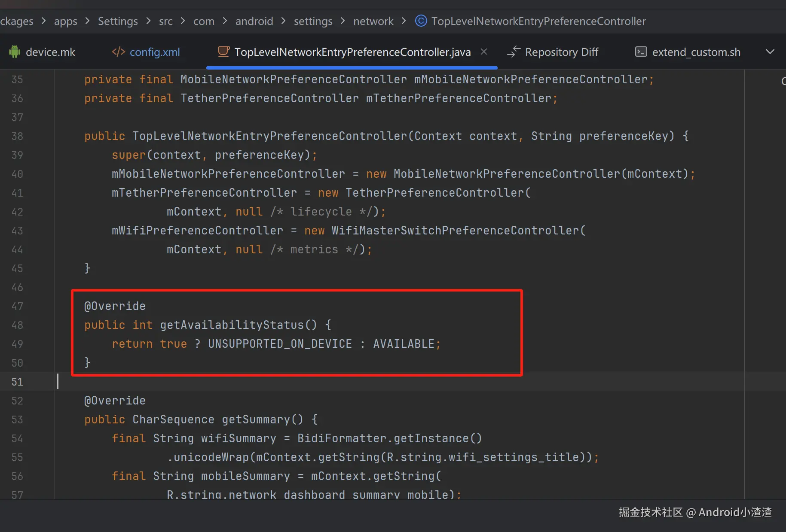Click the XML icon on config.xml tab
The width and height of the screenshot is (786, 532).
tap(118, 52)
